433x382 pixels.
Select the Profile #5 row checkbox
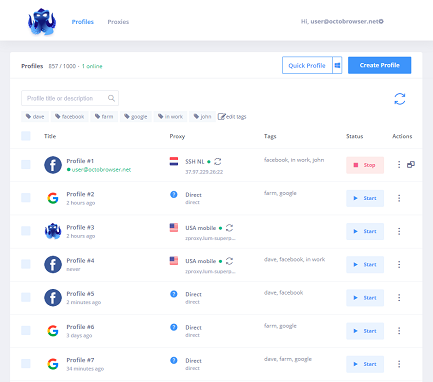26,297
